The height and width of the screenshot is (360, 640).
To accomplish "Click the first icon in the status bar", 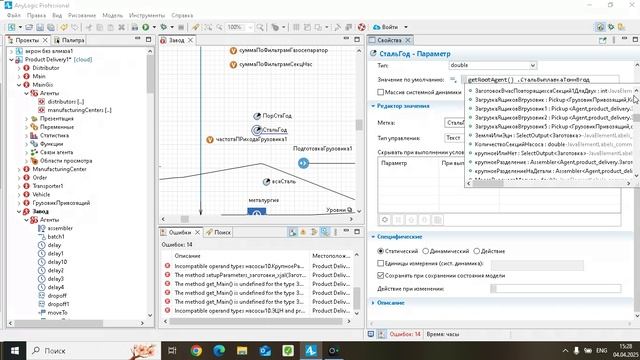I will coord(371,334).
